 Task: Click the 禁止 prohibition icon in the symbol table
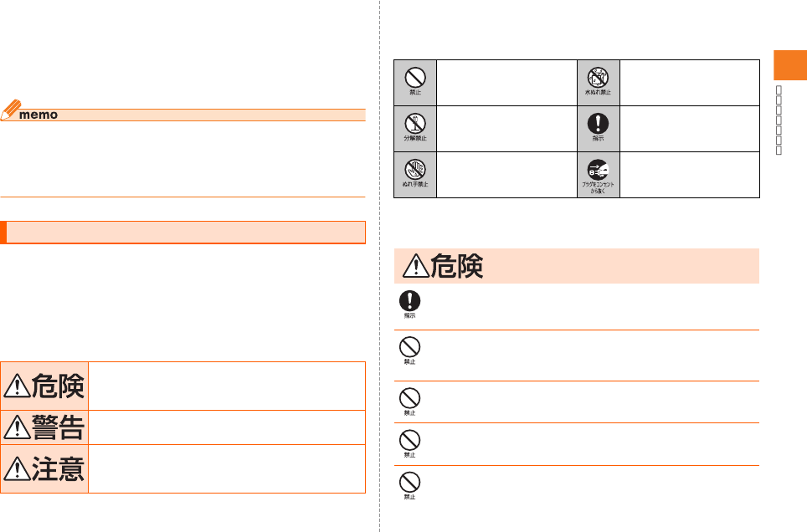[415, 82]
